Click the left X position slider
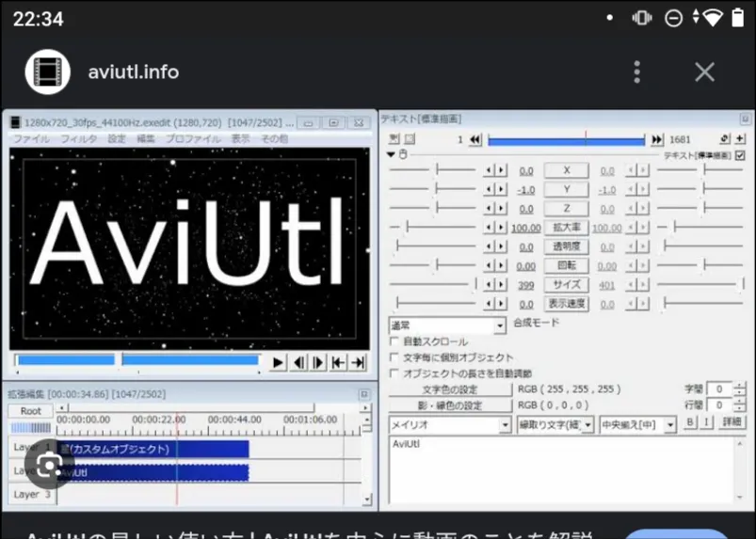Screen dimensions: 756x539 [x=432, y=169]
